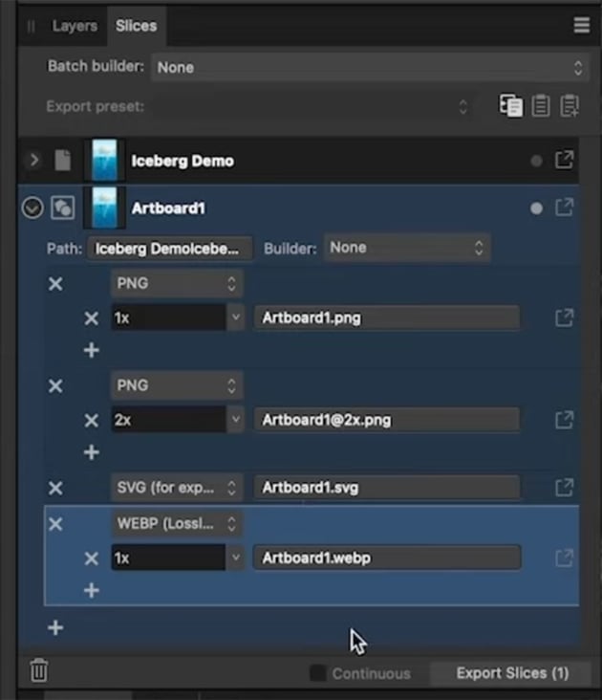Add a size under second PNG format
The height and width of the screenshot is (700, 602).
[x=92, y=452]
